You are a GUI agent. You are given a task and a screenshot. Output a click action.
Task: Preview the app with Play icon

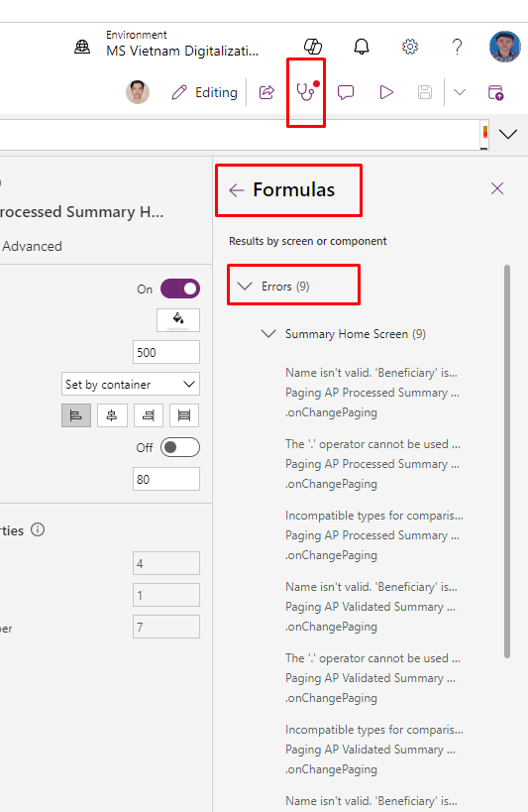(386, 92)
